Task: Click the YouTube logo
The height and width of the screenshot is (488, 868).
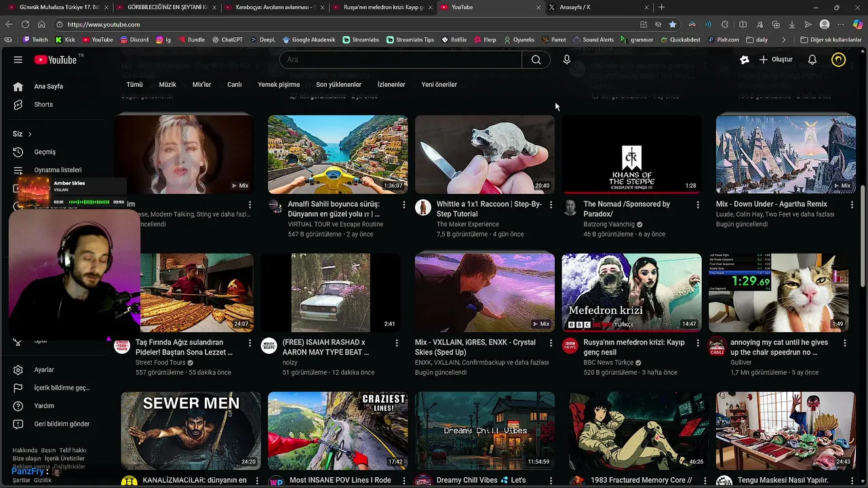Action: point(56,60)
